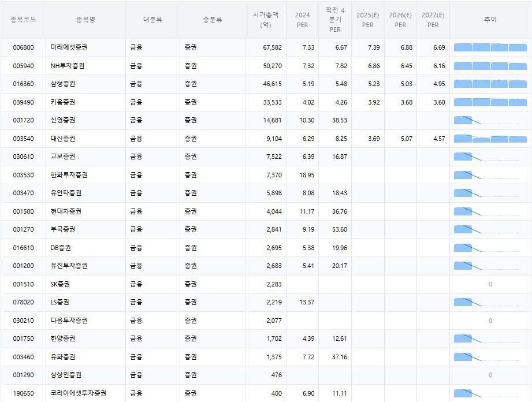Click 한화투자증권 2024 PER 18.95
Screen dimensions: 532x402
(x=307, y=175)
